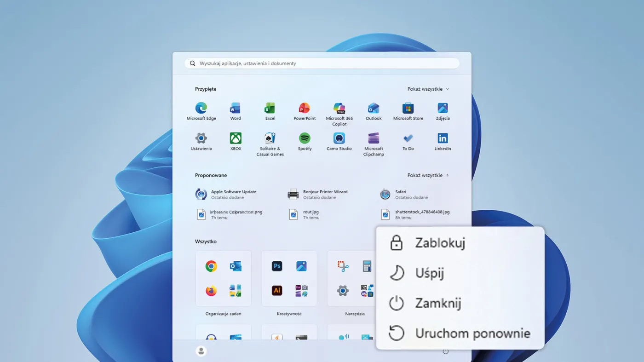This screenshot has width=644, height=362.
Task: Open the pinned Zdjęcia app
Action: pyautogui.click(x=443, y=112)
